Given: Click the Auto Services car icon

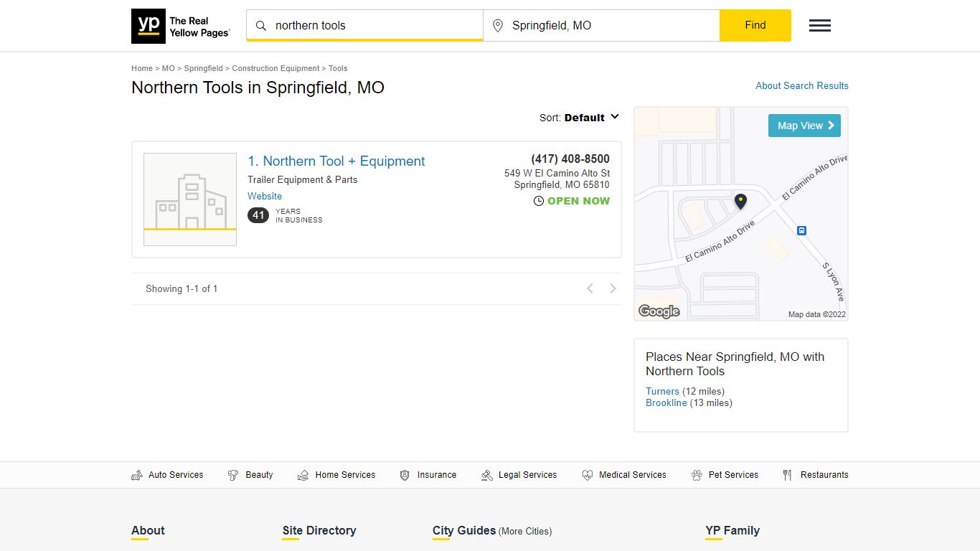Looking at the screenshot, I should 137,475.
